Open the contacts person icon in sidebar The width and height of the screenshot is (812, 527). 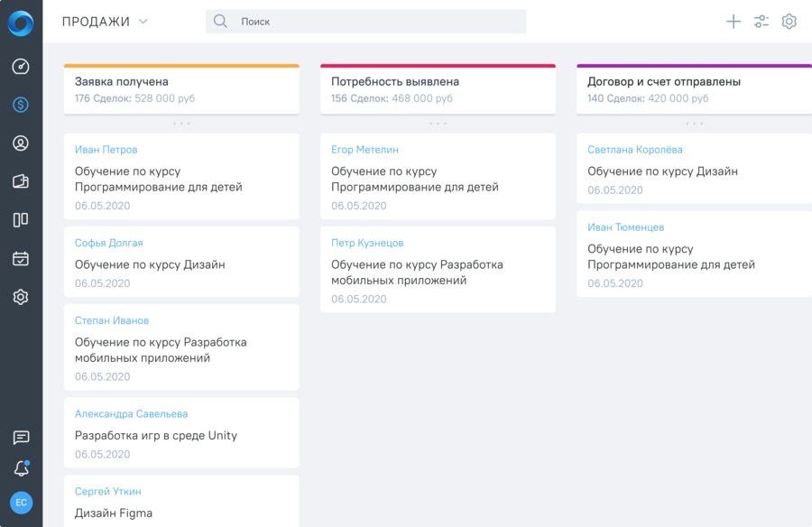(21, 143)
